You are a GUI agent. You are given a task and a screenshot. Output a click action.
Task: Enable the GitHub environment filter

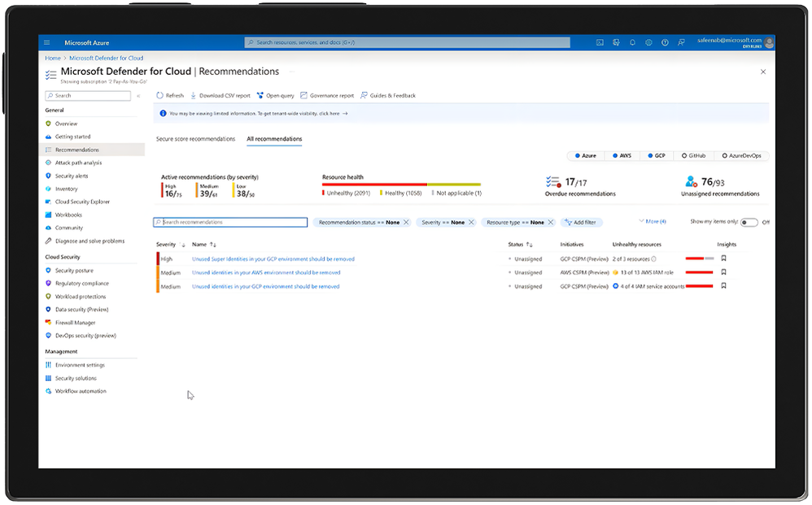tap(693, 156)
